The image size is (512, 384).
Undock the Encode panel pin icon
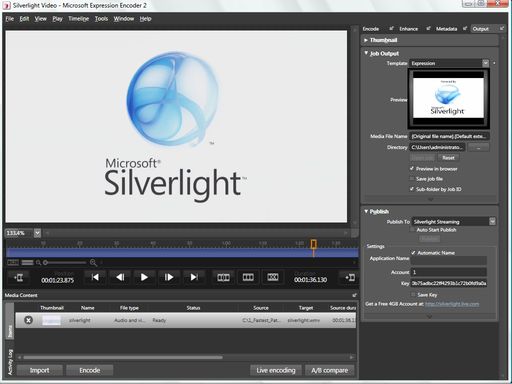click(x=391, y=29)
